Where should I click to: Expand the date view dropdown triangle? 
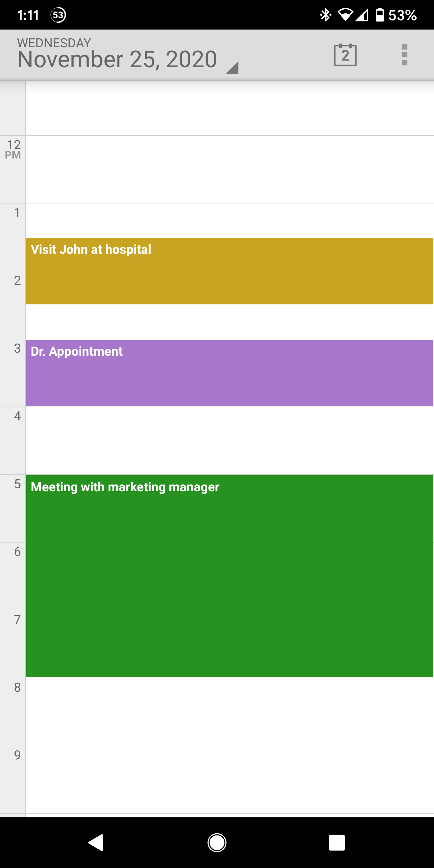tap(232, 68)
